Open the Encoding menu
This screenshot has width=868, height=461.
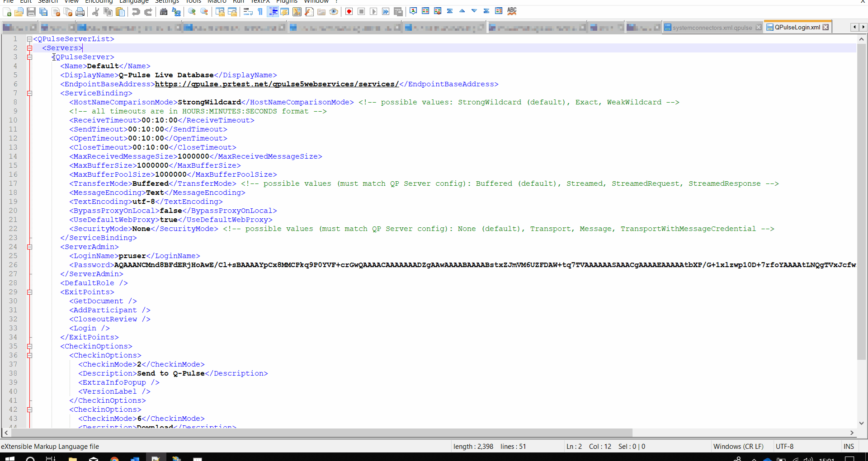[99, 1]
